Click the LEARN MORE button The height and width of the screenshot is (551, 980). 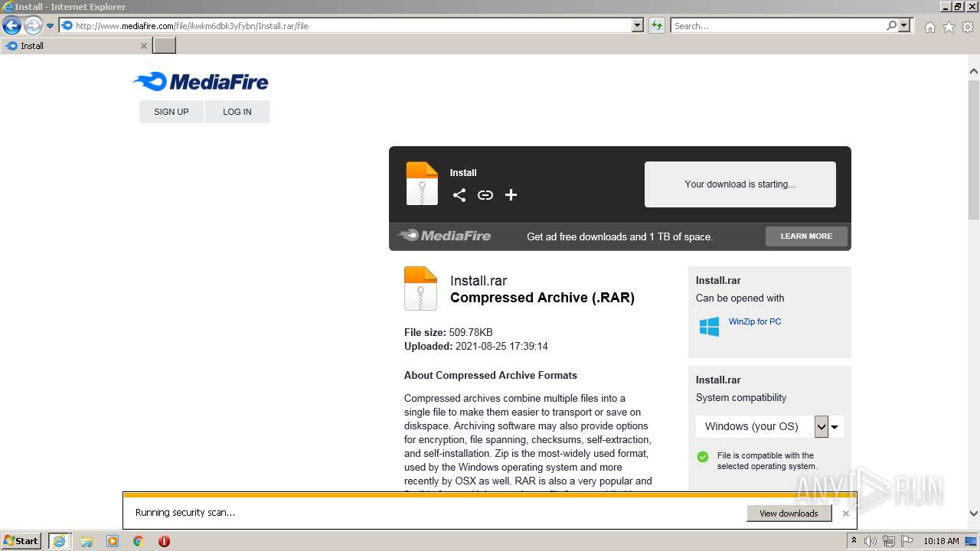click(x=806, y=236)
